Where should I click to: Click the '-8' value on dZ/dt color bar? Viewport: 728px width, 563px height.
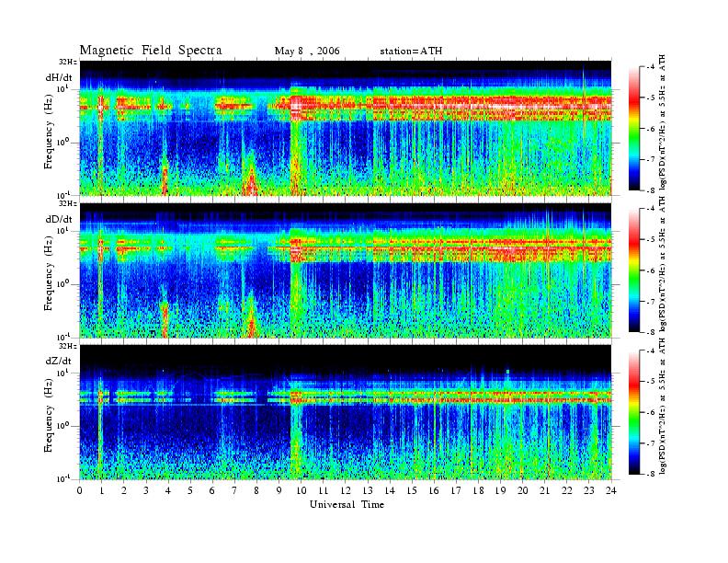click(x=651, y=474)
